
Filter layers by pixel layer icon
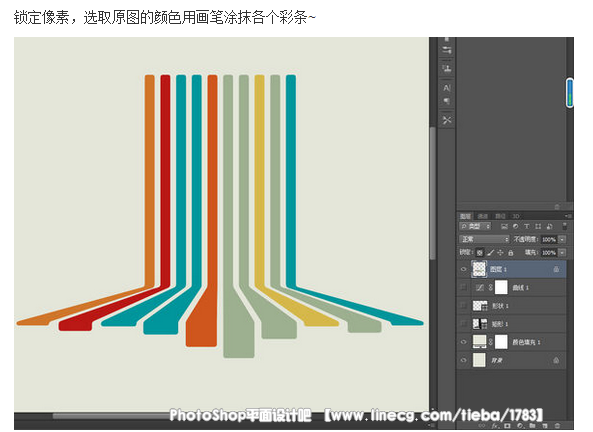click(504, 227)
